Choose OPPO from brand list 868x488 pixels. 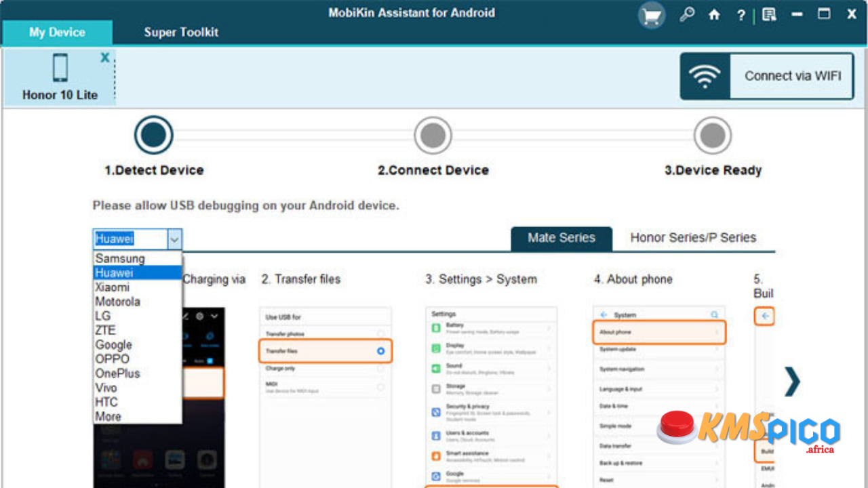[x=137, y=359]
